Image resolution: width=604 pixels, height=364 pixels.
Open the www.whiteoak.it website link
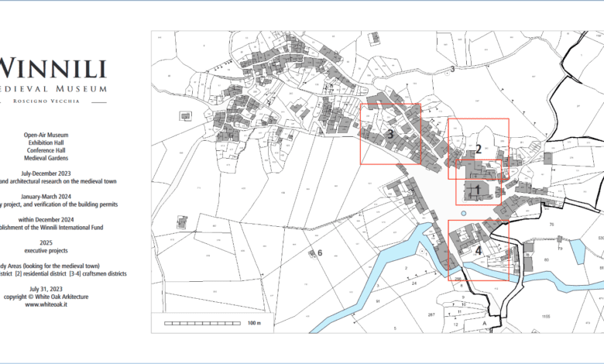[x=46, y=304]
